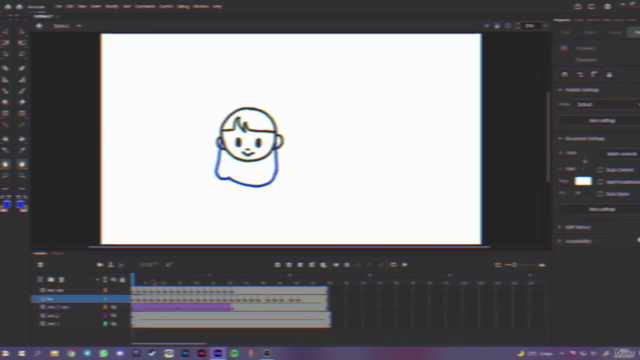The height and width of the screenshot is (360, 640).
Task: Switch to the Properties panel tab
Action: (562, 20)
